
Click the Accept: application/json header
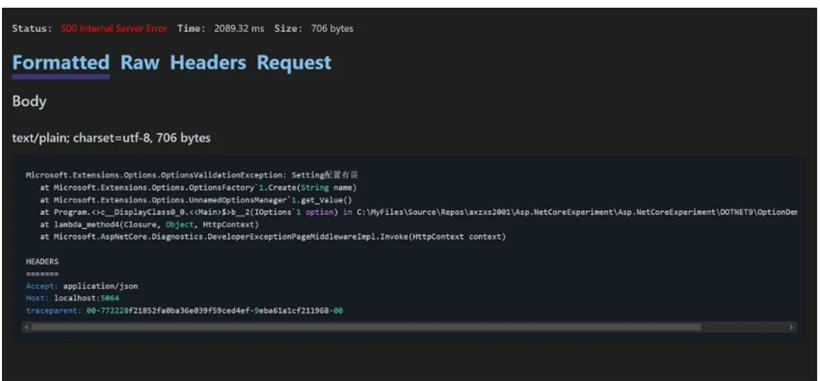click(x=82, y=286)
